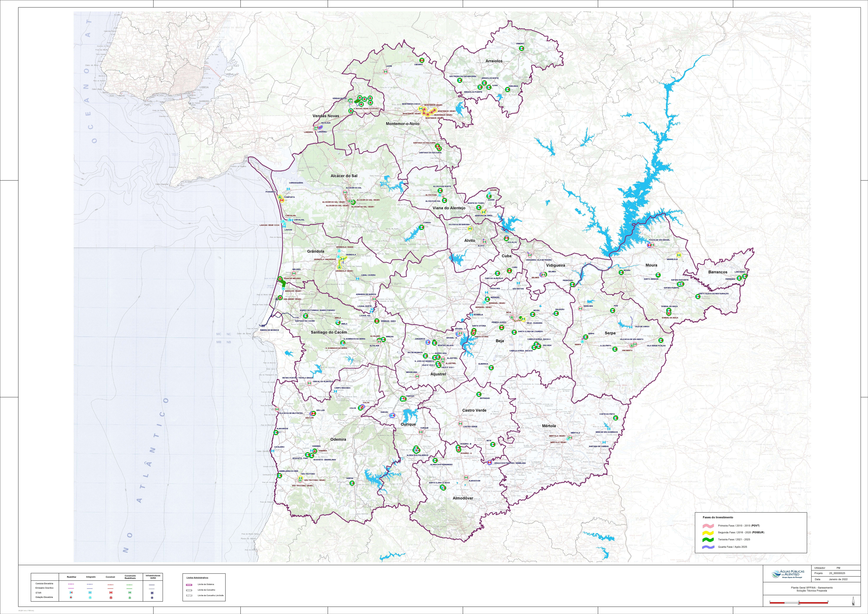Click the Planta Geral SPPIAA - Saneamento title
Viewport: 868px width, 614px height.
(812, 588)
